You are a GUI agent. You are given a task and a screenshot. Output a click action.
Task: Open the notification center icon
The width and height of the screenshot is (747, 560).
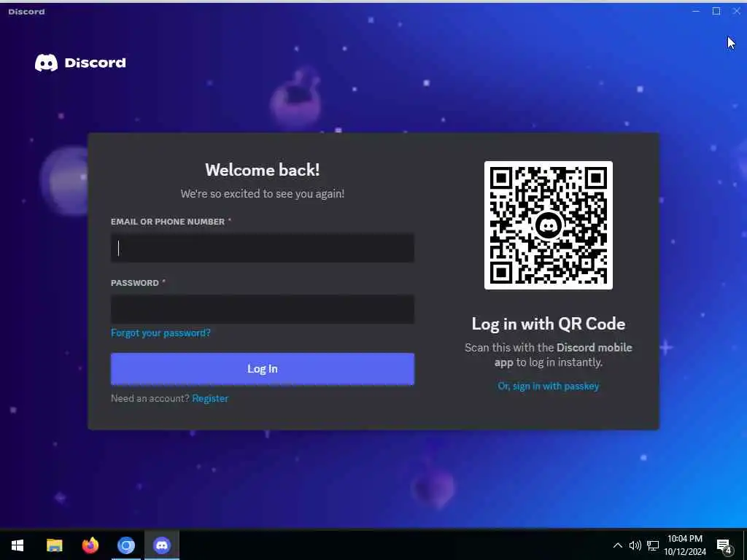724,546
